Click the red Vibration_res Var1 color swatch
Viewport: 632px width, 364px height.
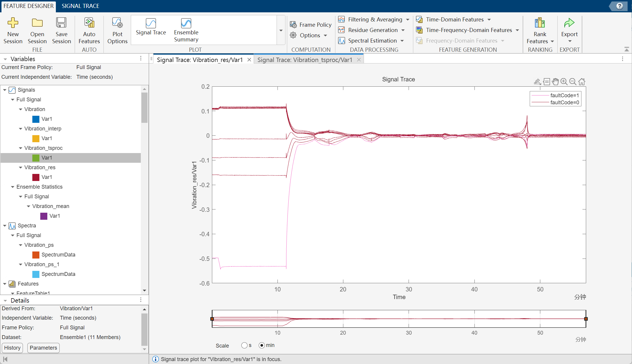[36, 177]
